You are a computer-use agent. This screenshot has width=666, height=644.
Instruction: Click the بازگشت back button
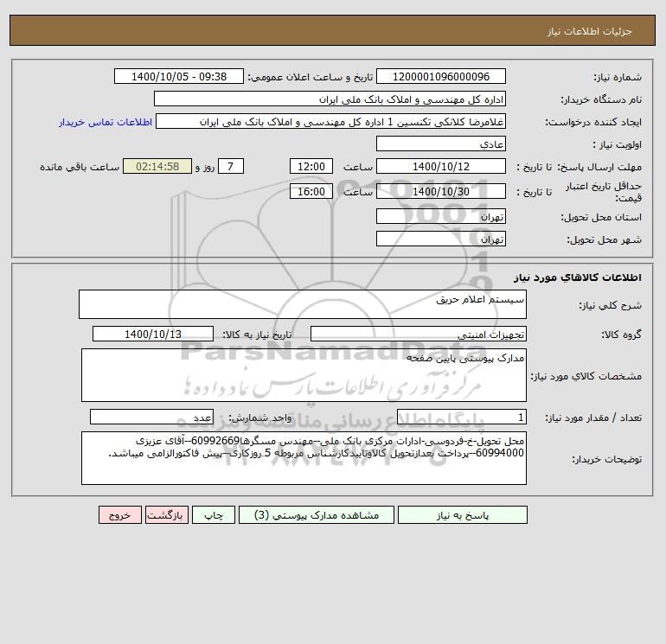pos(166,515)
